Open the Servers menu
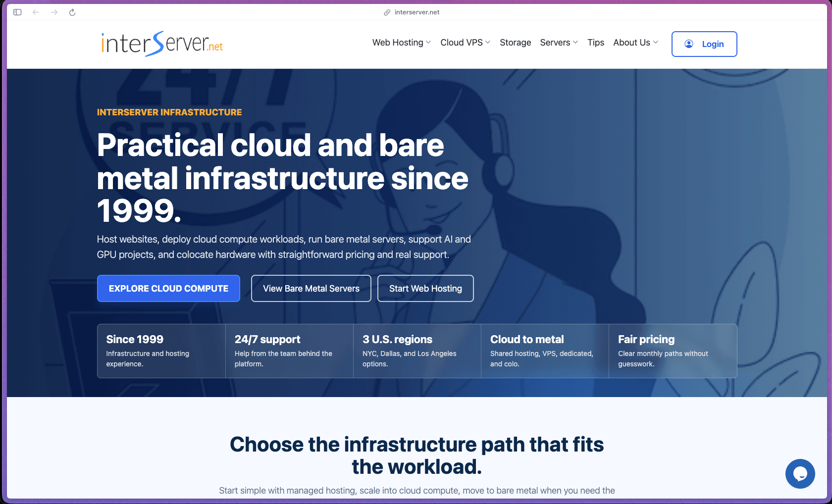Image resolution: width=832 pixels, height=504 pixels. (x=559, y=43)
